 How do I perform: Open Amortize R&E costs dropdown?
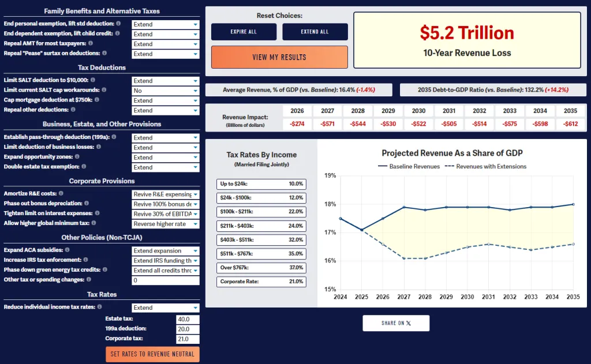(x=166, y=194)
